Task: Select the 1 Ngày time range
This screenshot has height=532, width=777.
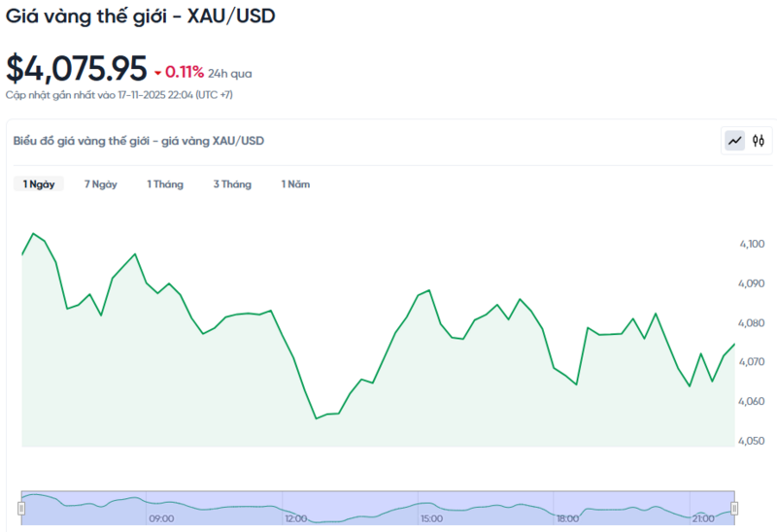Action: click(39, 184)
